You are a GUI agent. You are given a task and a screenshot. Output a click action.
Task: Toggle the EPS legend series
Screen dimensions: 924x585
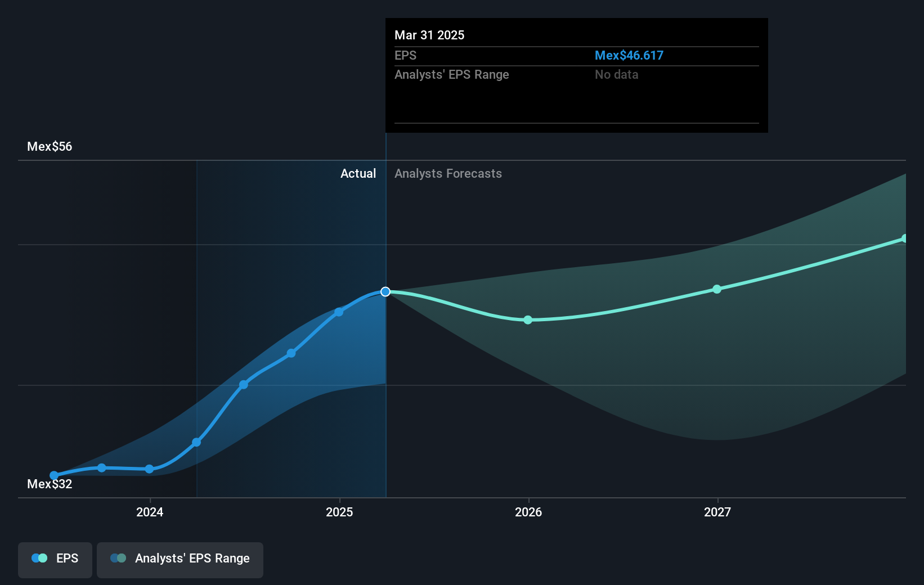(x=55, y=560)
